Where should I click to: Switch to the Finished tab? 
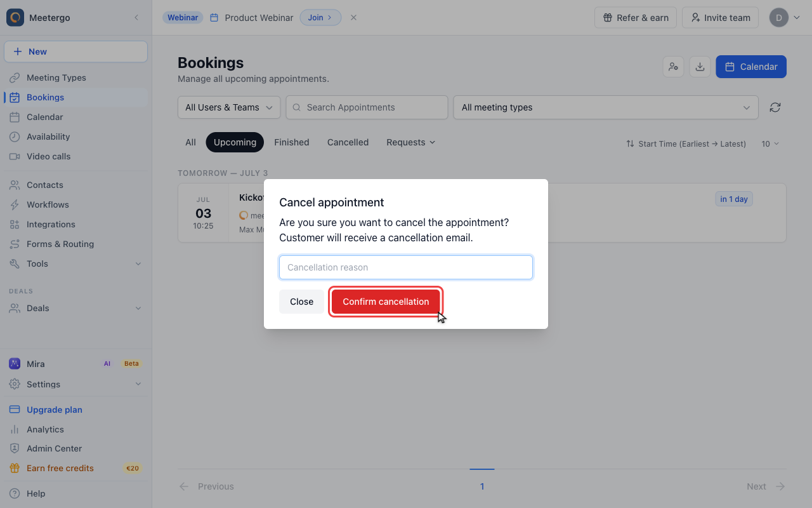[292, 142]
